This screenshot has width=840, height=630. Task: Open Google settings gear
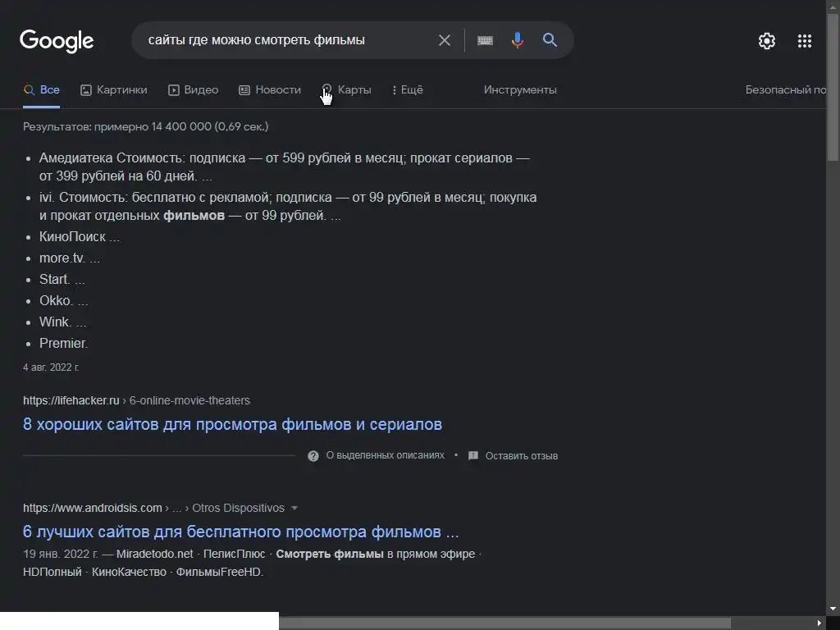pyautogui.click(x=767, y=41)
